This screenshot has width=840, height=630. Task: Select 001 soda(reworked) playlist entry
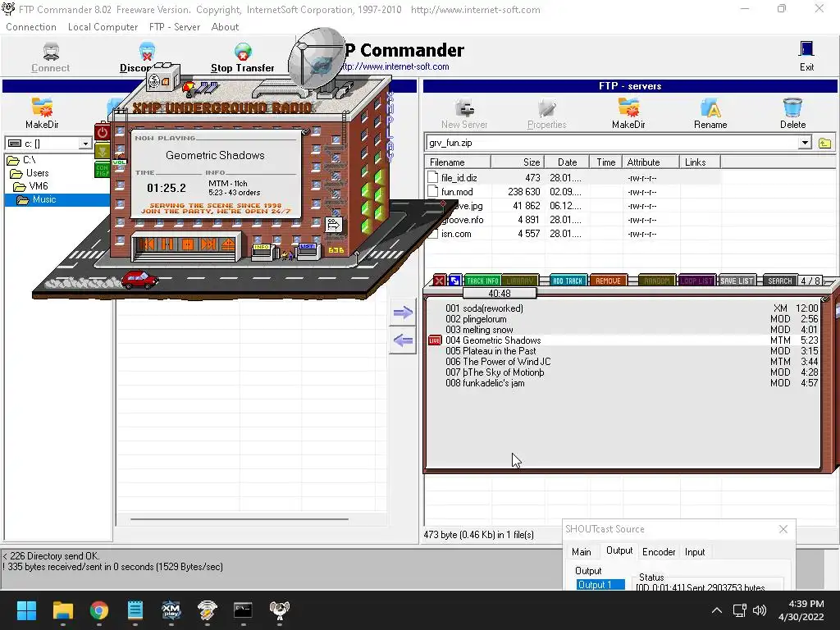pos(631,308)
